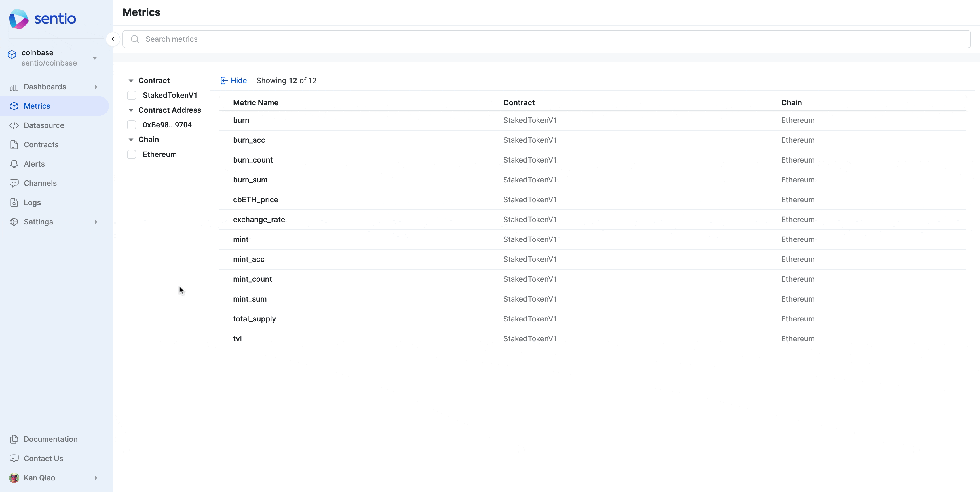Click the Sentio logo icon

pyautogui.click(x=19, y=19)
